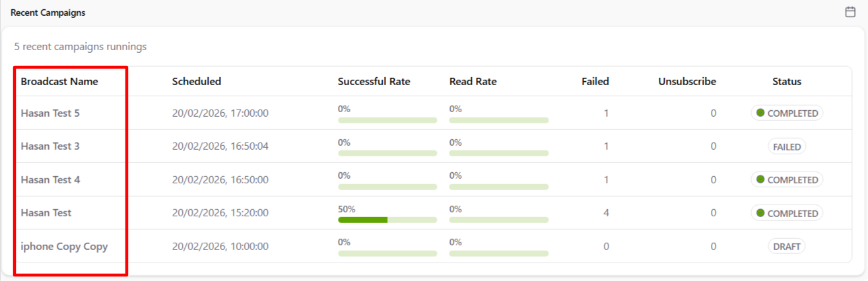Click the calendar icon beside Recent Campaigns
The image size is (868, 281).
(x=850, y=12)
